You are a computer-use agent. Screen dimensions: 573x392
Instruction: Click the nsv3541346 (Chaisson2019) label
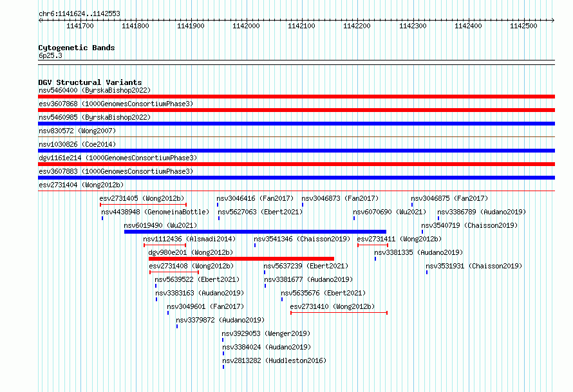[x=302, y=239]
